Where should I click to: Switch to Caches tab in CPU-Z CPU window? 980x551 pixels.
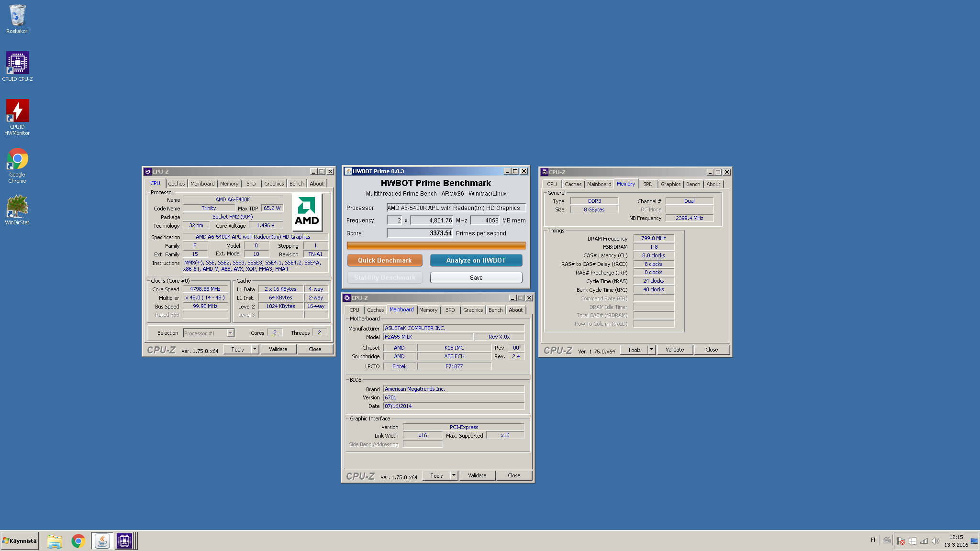pos(176,184)
